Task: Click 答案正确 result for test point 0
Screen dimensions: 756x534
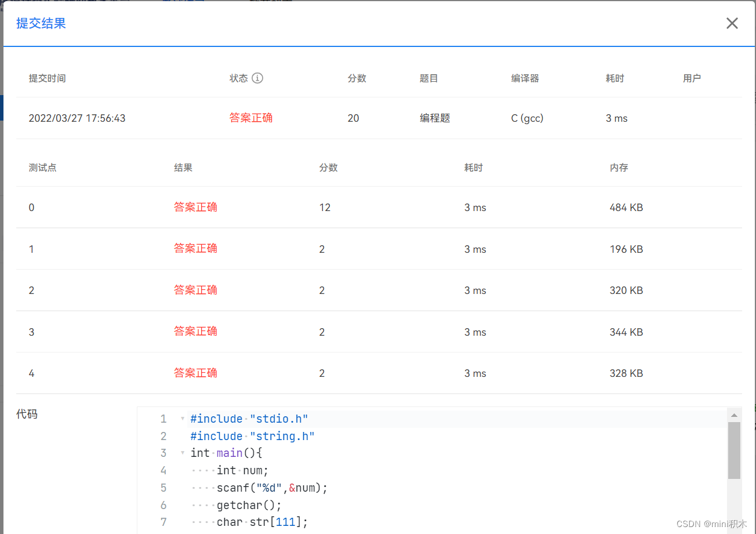Action: coord(195,207)
